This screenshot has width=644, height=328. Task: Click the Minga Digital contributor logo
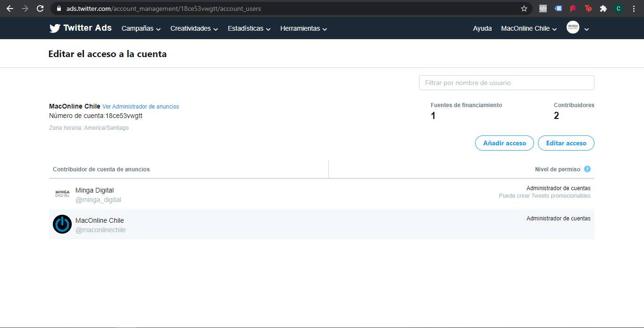[x=62, y=194]
